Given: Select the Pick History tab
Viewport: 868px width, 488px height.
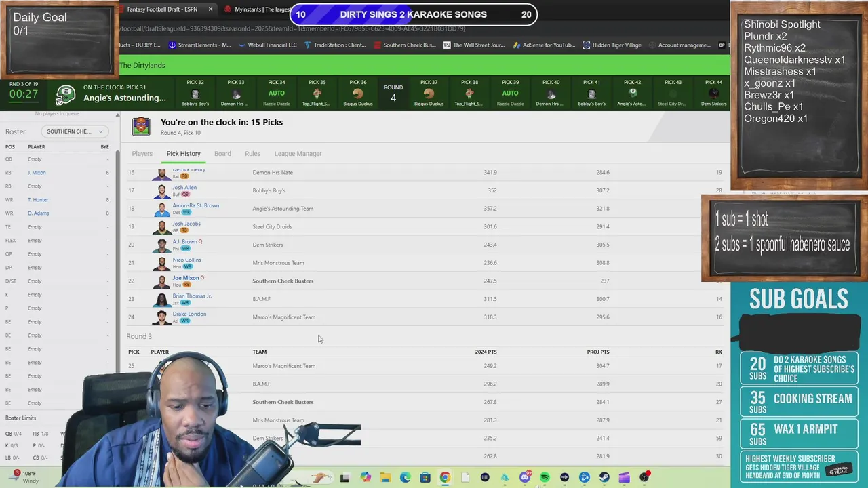Looking at the screenshot, I should click(184, 154).
